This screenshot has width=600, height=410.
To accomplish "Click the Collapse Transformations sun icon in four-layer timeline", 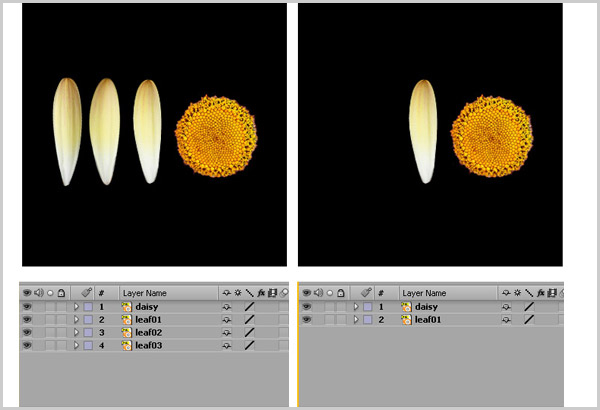I will (x=238, y=293).
